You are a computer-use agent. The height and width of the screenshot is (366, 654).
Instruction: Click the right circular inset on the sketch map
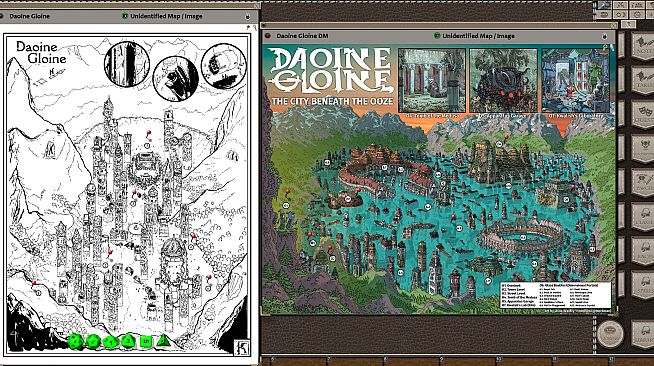pyautogui.click(x=224, y=66)
